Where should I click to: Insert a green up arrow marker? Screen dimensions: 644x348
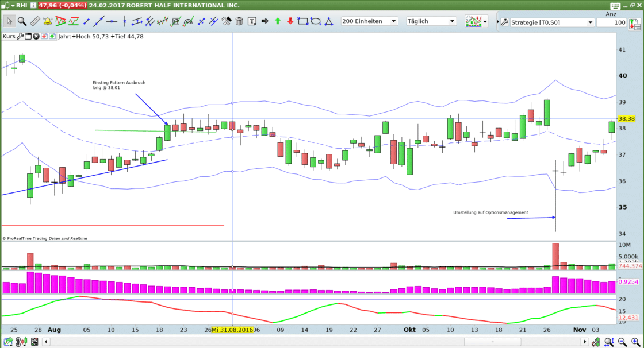[278, 21]
